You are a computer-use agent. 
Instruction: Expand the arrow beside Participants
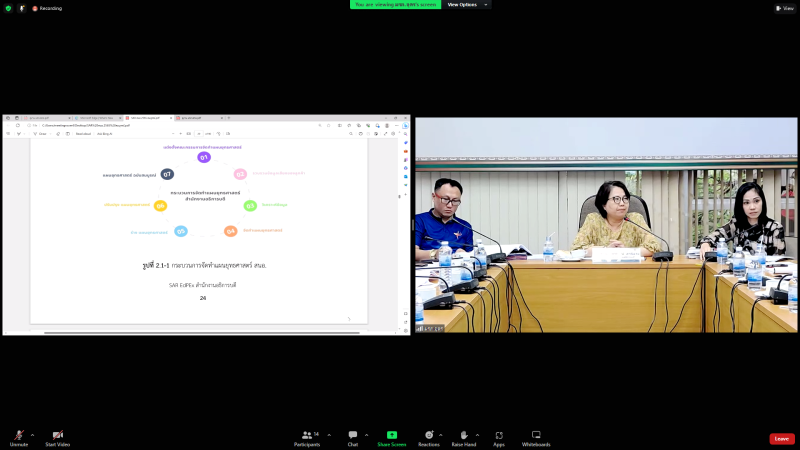328,435
